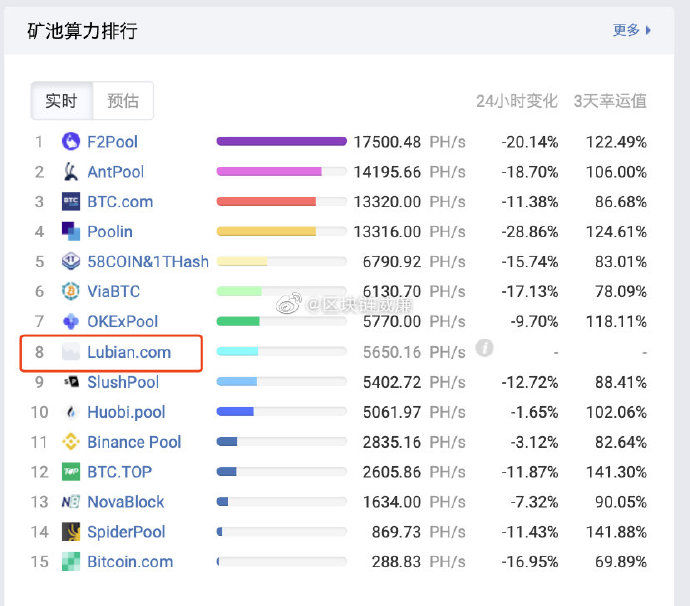Click the green OKExPool hashrate bar
This screenshot has width=690, height=606.
[x=238, y=321]
